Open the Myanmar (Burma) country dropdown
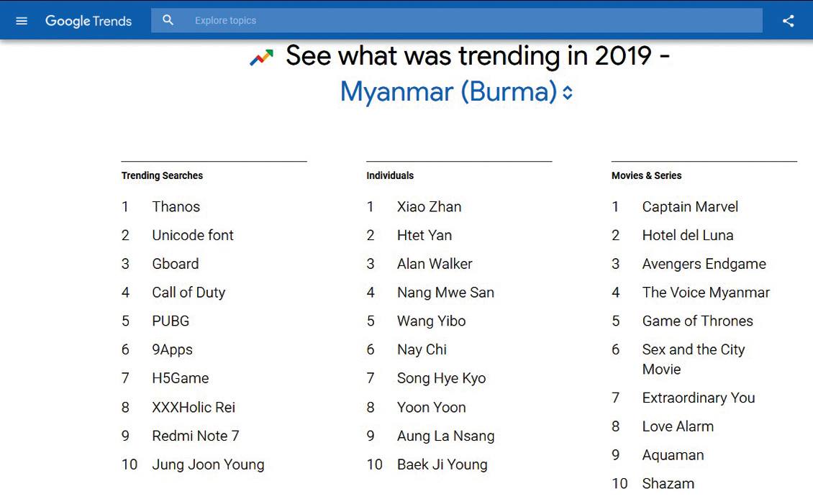This screenshot has width=813, height=504. coord(448,92)
